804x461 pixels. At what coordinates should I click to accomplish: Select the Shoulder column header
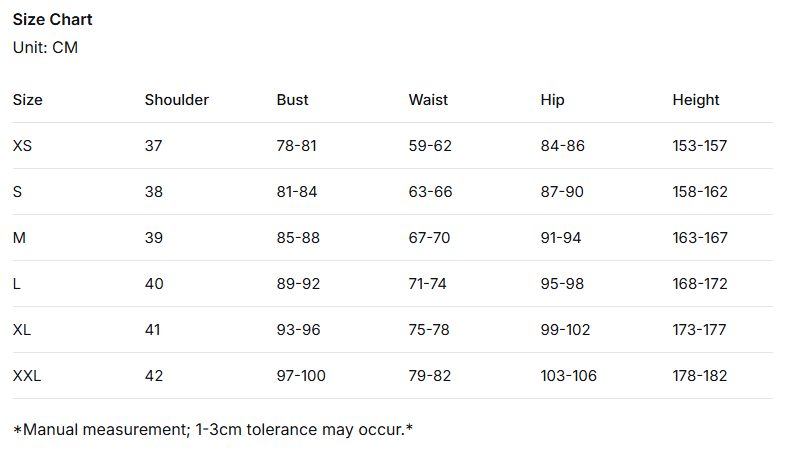pyautogui.click(x=176, y=100)
